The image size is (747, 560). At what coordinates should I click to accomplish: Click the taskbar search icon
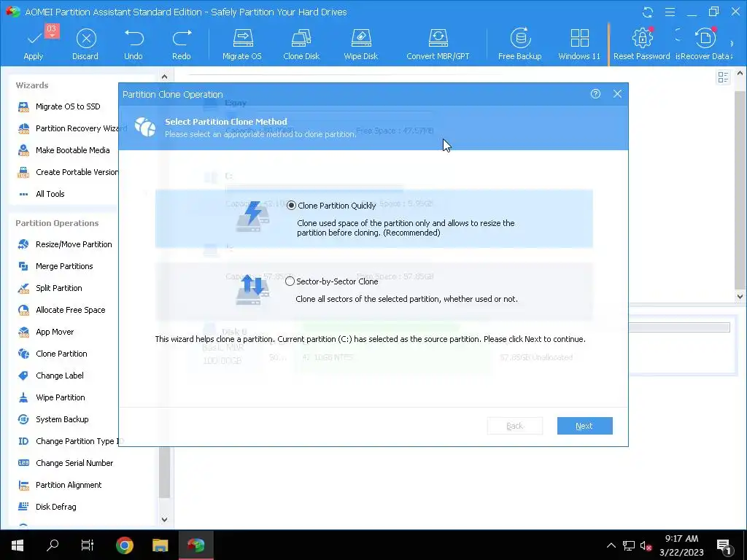click(x=53, y=545)
